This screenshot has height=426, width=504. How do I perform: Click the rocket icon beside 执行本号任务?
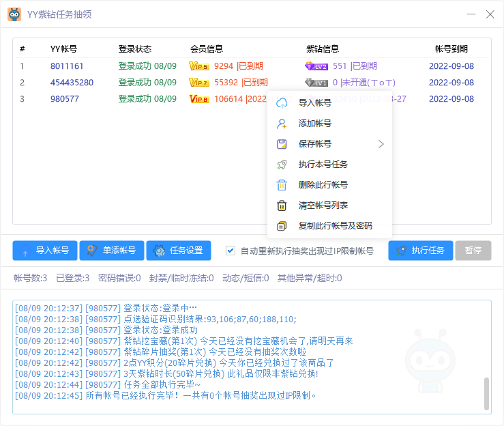pyautogui.click(x=282, y=165)
